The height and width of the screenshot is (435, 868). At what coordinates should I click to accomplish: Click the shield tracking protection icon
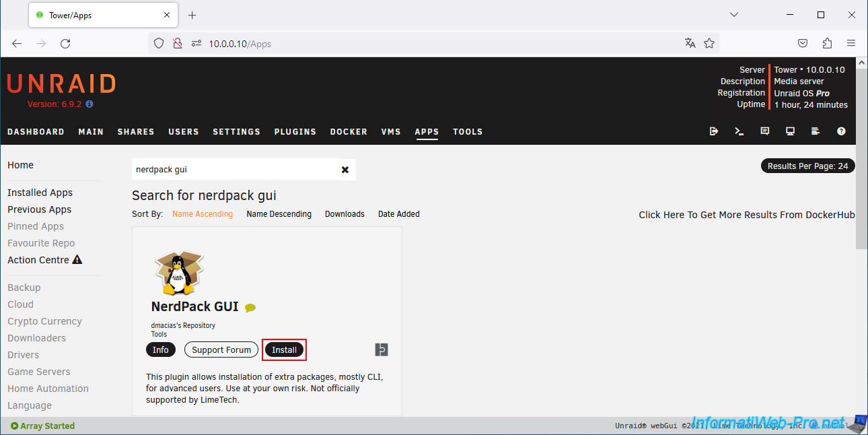159,43
